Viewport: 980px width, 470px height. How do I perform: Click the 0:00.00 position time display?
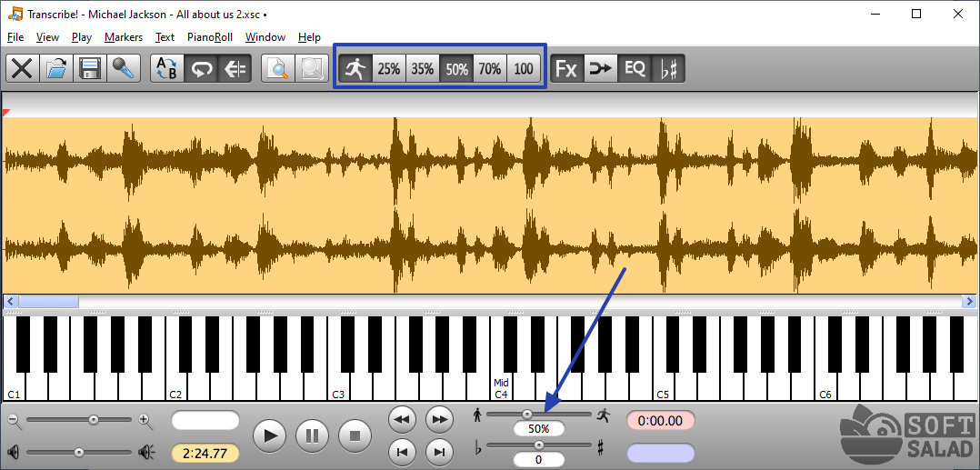point(660,421)
